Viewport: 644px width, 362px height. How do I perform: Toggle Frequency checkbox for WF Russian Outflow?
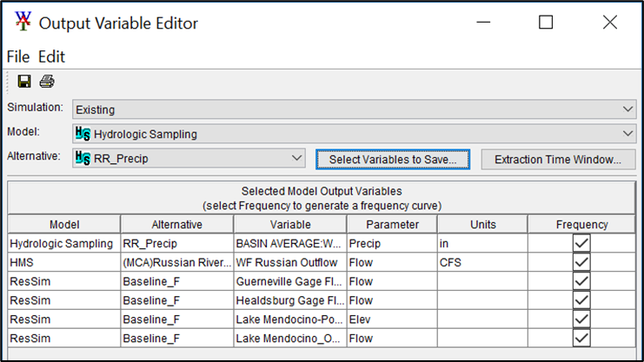pyautogui.click(x=581, y=263)
